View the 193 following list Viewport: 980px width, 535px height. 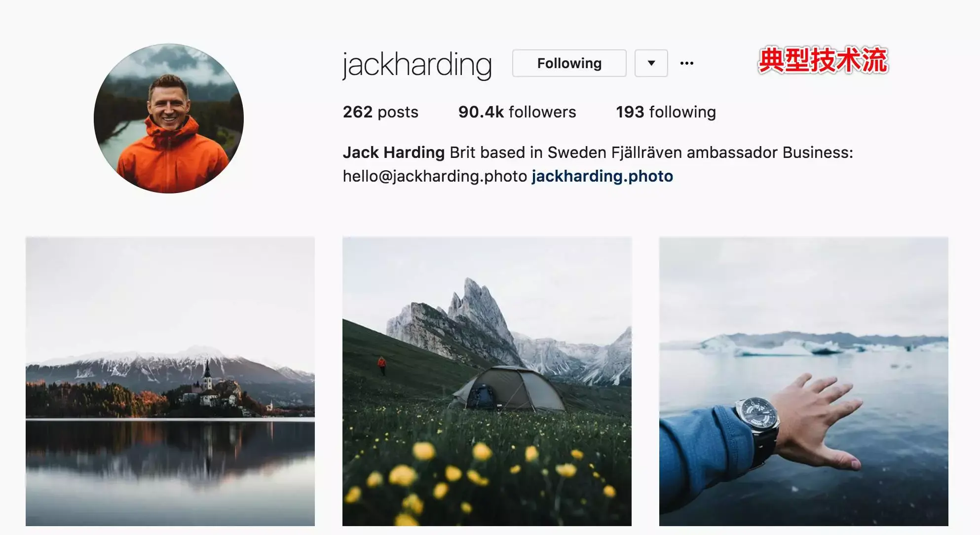pos(666,112)
